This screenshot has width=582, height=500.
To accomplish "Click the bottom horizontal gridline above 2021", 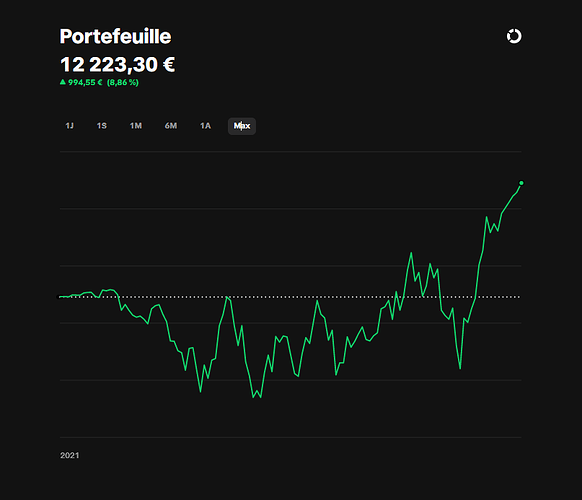I will click(x=291, y=437).
